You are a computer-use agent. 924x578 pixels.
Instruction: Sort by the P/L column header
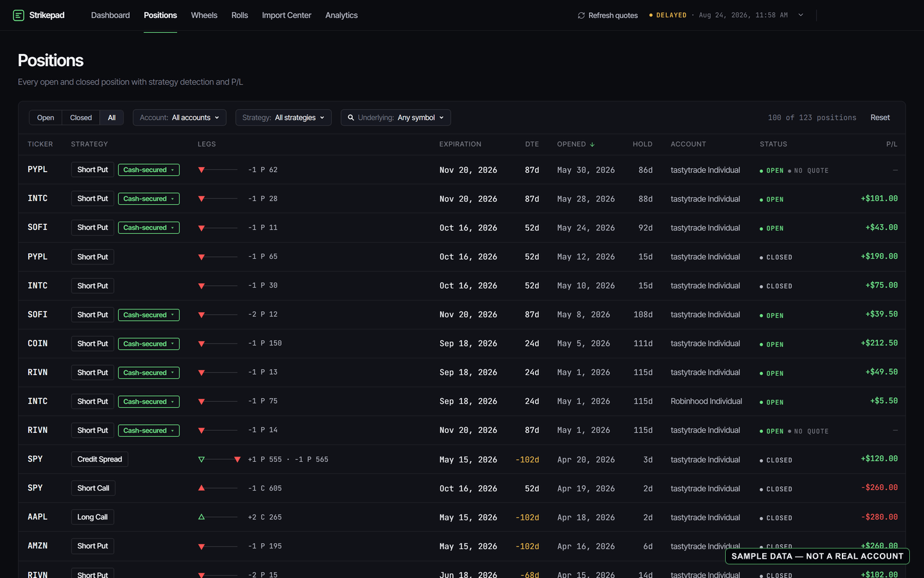(892, 144)
